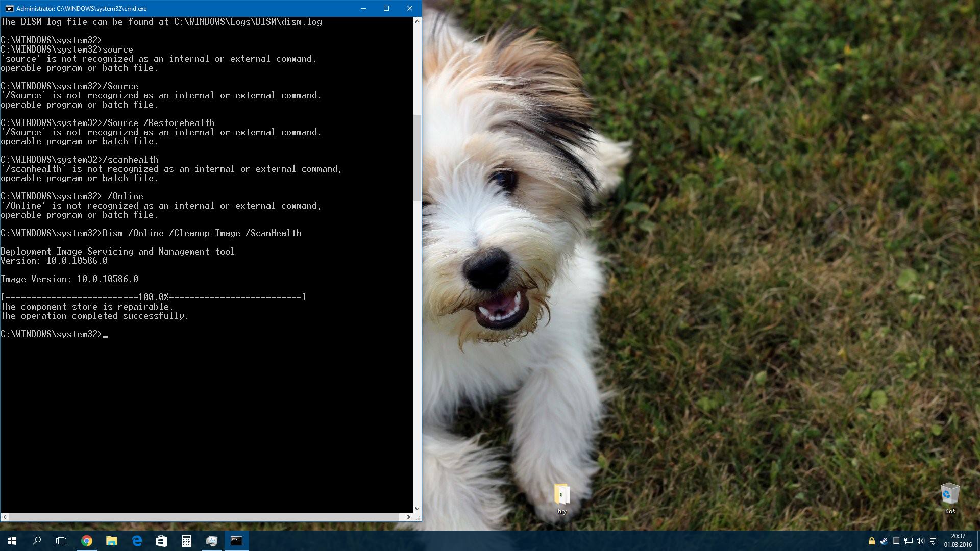Launch Microsoft Edge browser
The image size is (980, 551).
(136, 541)
